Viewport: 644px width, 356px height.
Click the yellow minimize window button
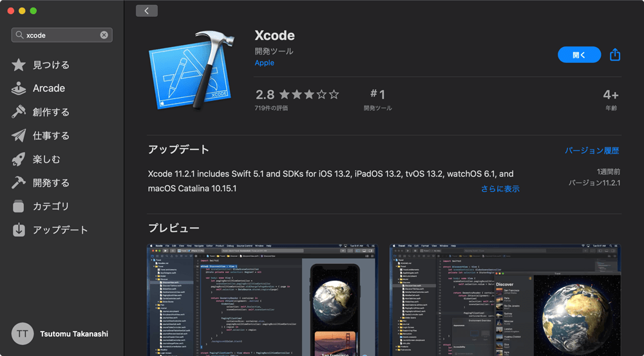(x=22, y=11)
